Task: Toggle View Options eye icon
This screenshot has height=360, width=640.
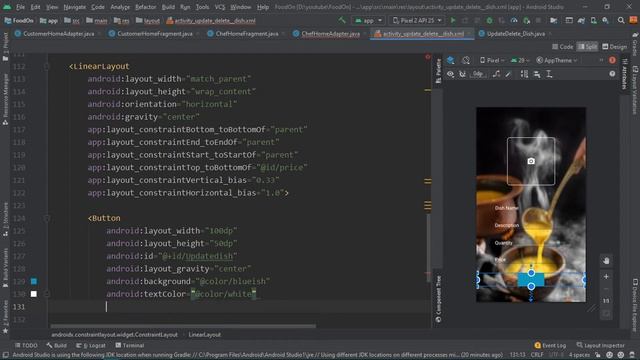Action: (x=450, y=74)
